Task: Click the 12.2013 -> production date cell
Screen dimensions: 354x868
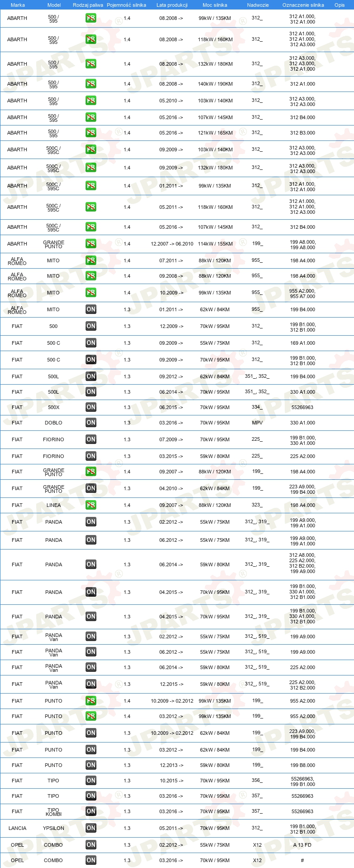Action: pyautogui.click(x=172, y=765)
